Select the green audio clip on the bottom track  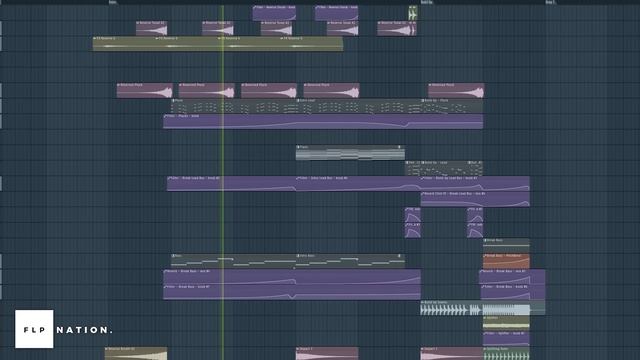[506, 353]
